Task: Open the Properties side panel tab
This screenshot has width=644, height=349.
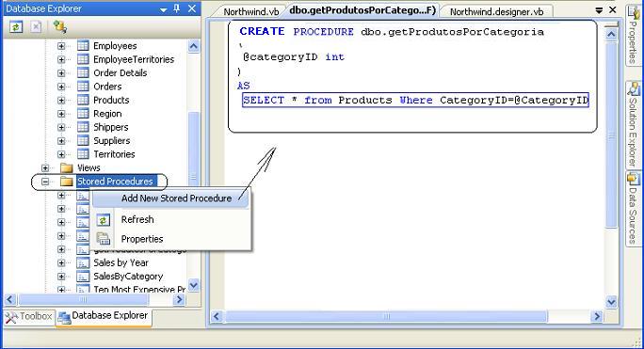Action: [634, 36]
